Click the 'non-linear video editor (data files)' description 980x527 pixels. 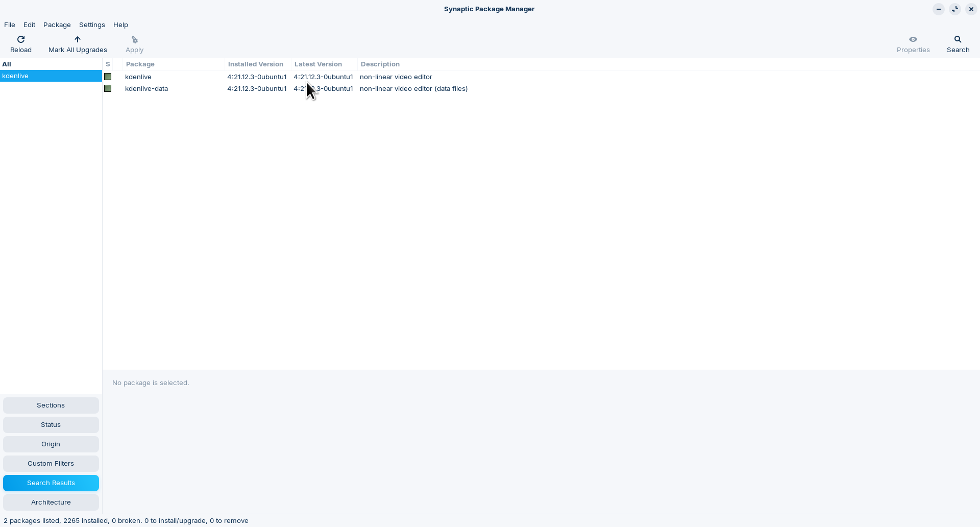click(x=414, y=88)
